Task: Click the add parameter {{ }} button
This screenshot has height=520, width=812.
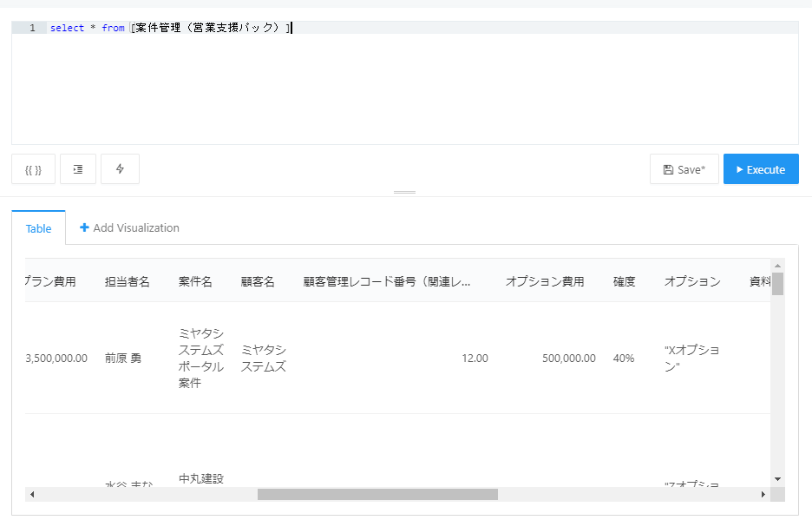Action: (33, 169)
